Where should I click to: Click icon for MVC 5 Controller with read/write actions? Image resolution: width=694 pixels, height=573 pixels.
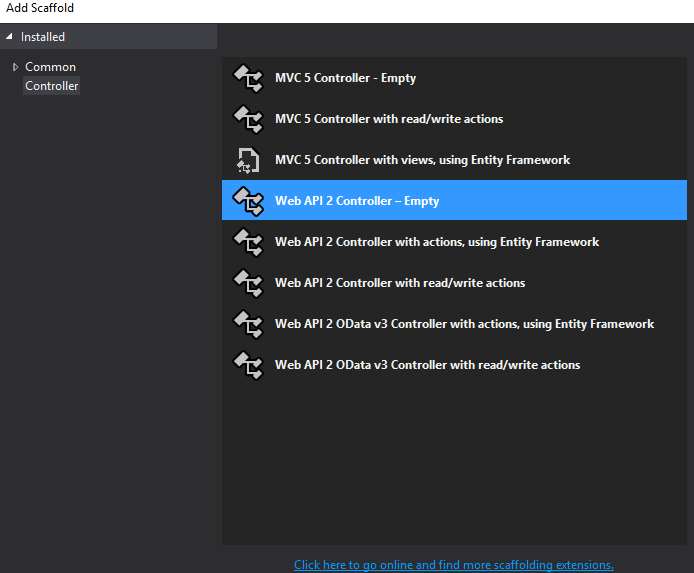click(247, 119)
